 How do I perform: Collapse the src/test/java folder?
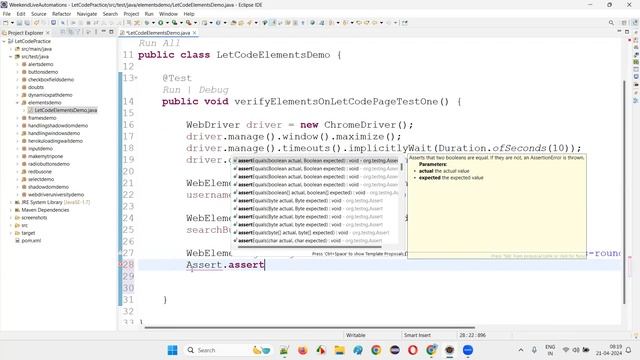point(11,57)
